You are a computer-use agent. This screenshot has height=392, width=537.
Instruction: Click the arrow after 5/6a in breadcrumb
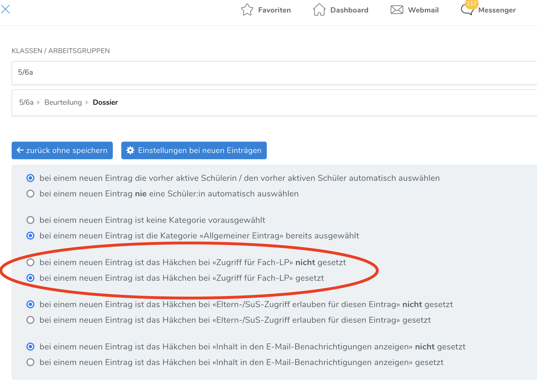39,102
